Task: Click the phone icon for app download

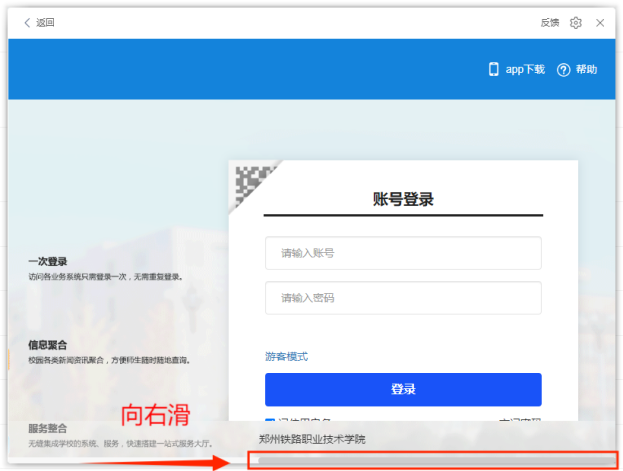Action: [493, 69]
